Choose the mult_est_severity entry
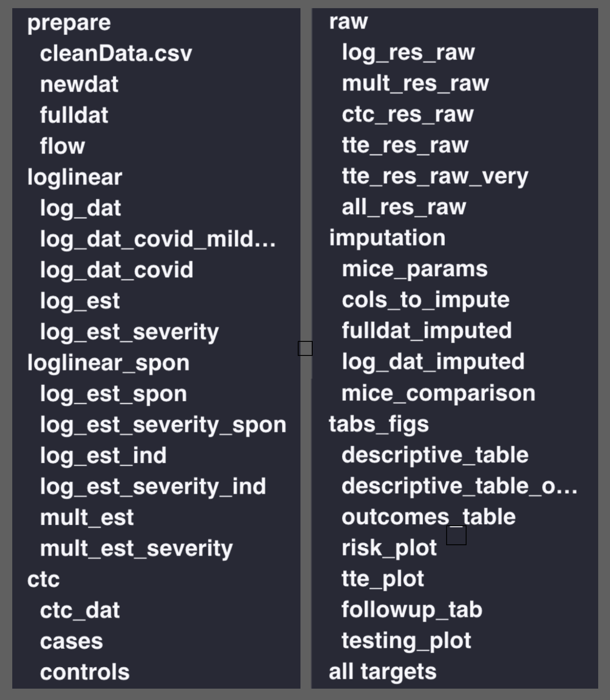The image size is (610, 700). point(136,548)
